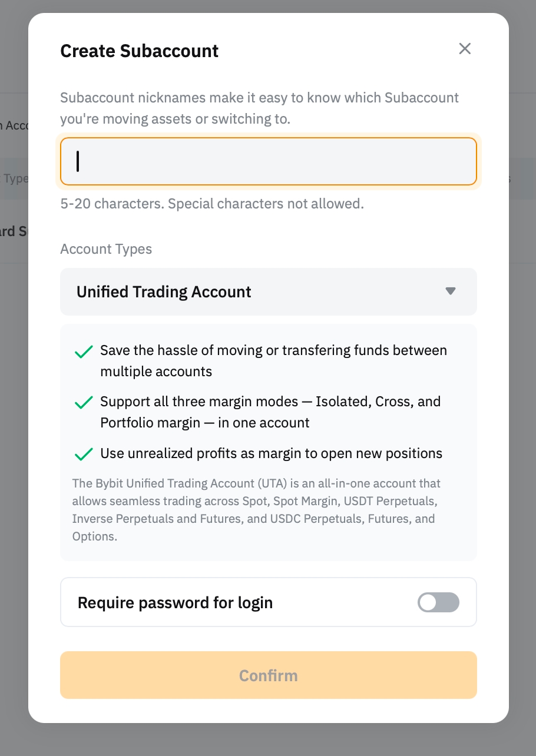536x756 pixels.
Task: Click the 'Require password for login' label text
Action: 175,603
